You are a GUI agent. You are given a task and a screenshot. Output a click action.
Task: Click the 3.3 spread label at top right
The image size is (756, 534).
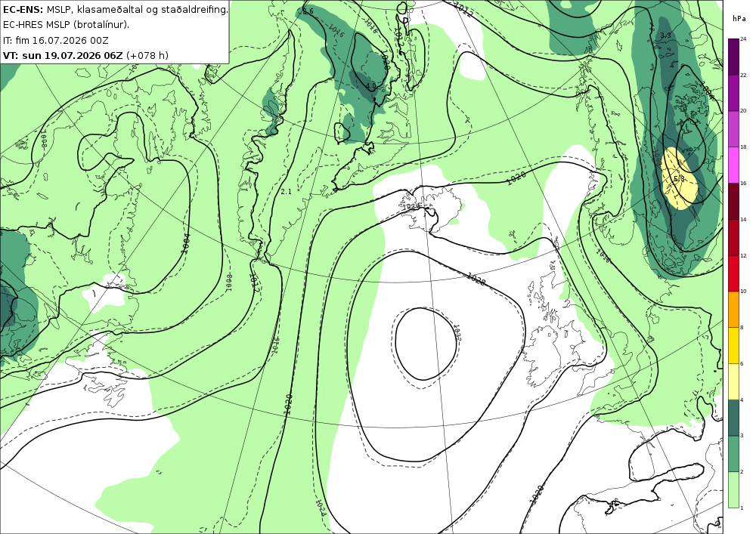[665, 35]
